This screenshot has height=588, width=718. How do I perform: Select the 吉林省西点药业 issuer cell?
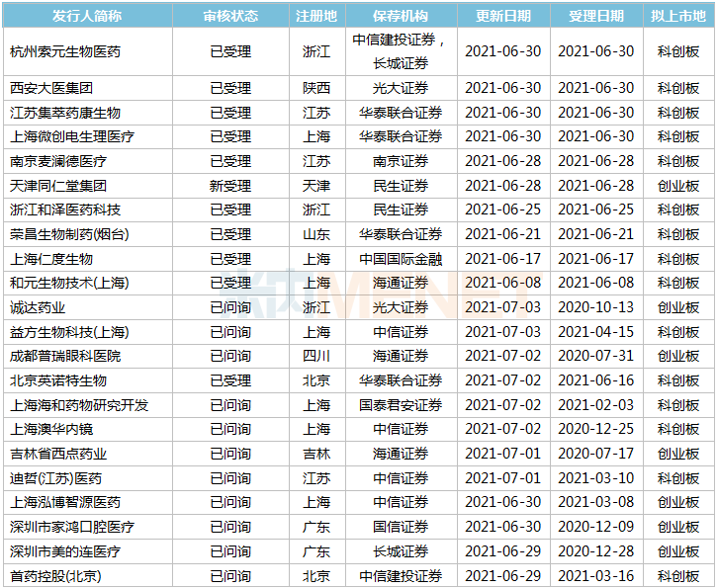coord(87,454)
